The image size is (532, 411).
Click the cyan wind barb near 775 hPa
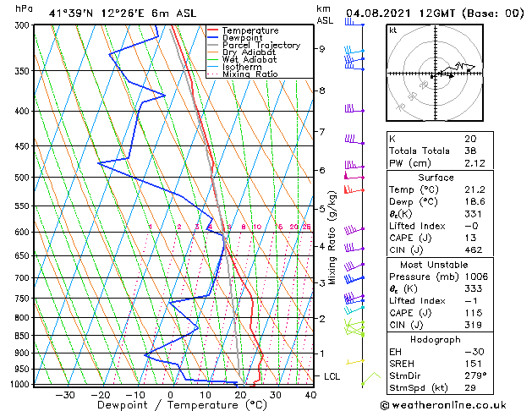[x=354, y=310]
